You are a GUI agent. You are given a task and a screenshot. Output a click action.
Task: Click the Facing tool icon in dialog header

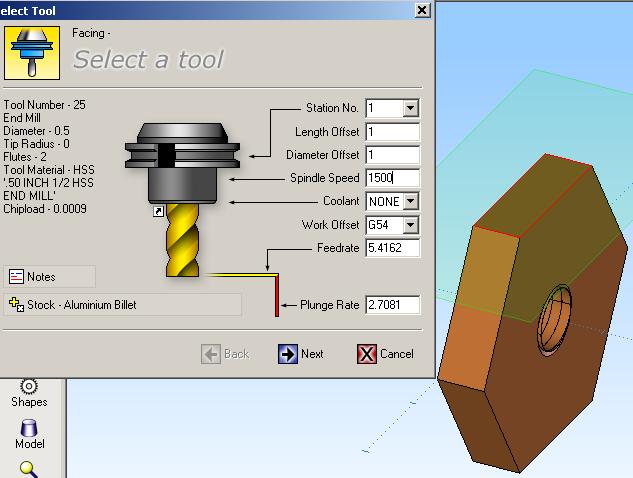coord(26,52)
